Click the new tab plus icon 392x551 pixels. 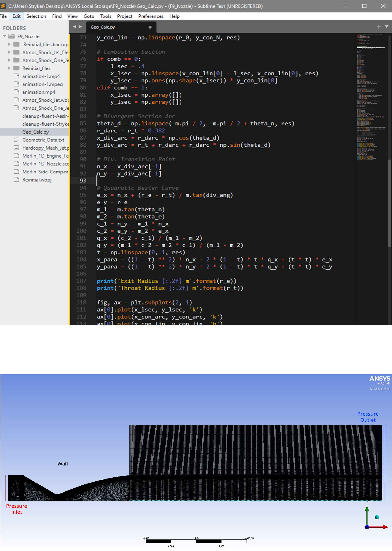[378, 26]
